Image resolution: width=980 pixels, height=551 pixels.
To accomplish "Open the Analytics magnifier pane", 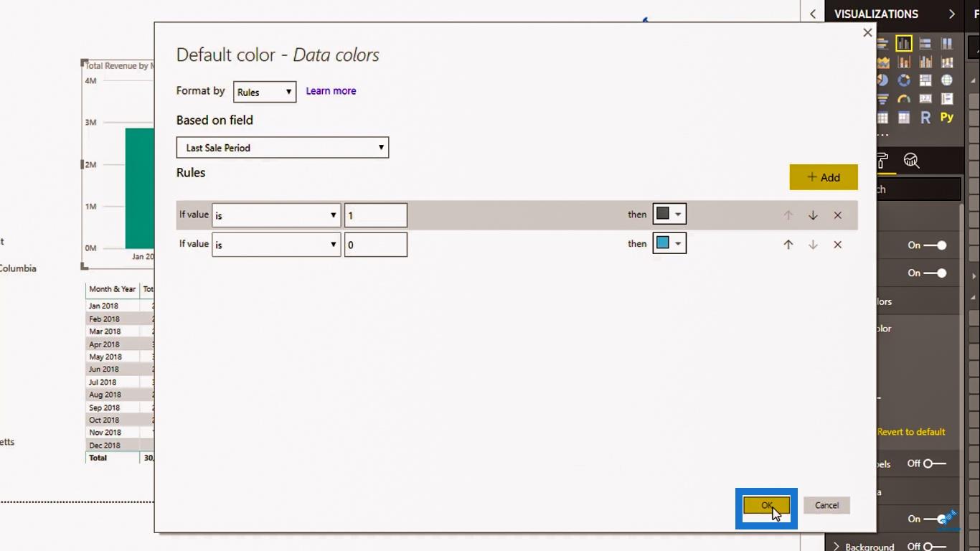I will point(912,161).
